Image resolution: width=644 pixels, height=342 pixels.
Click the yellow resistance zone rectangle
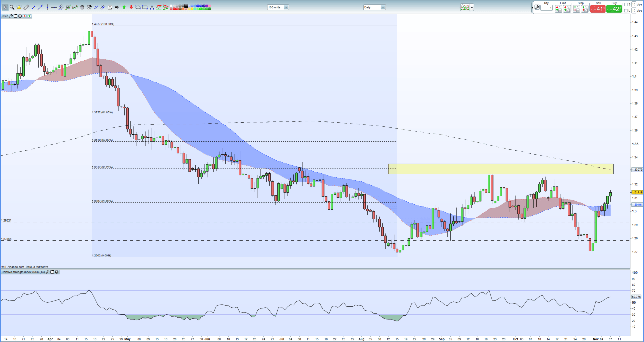point(501,169)
